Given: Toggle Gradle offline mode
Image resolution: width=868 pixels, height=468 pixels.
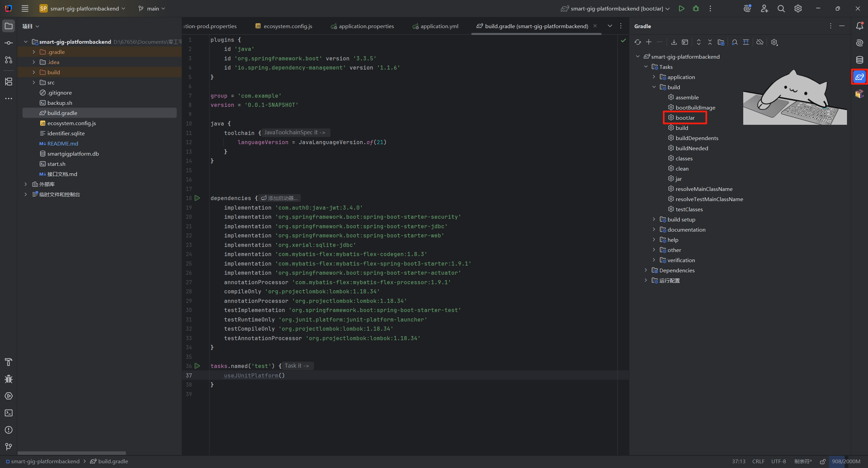Looking at the screenshot, I should 760,42.
